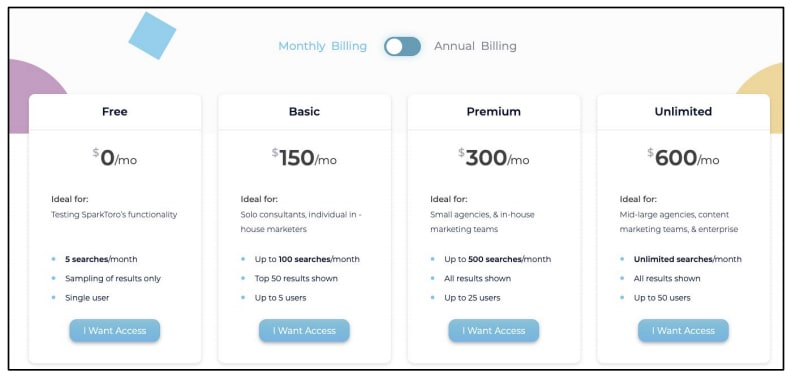Select the Free plan heading
This screenshot has height=377, width=790.
point(115,111)
